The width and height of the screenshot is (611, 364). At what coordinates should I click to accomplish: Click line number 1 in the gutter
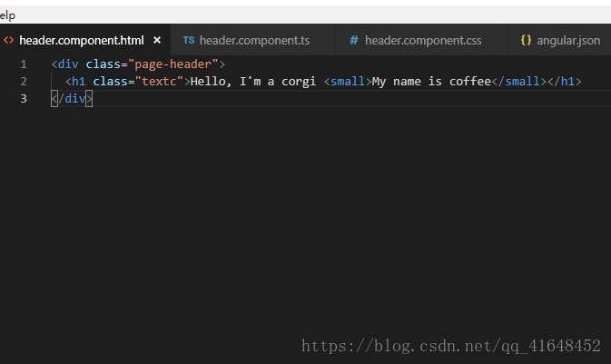24,64
